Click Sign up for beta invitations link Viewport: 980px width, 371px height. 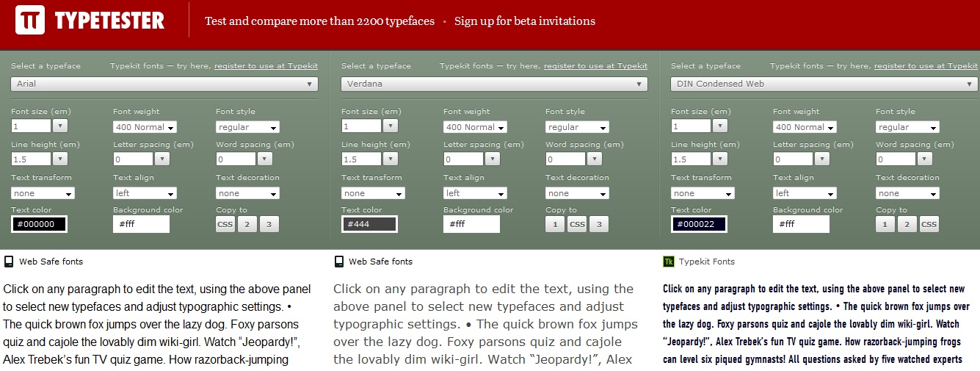click(525, 21)
